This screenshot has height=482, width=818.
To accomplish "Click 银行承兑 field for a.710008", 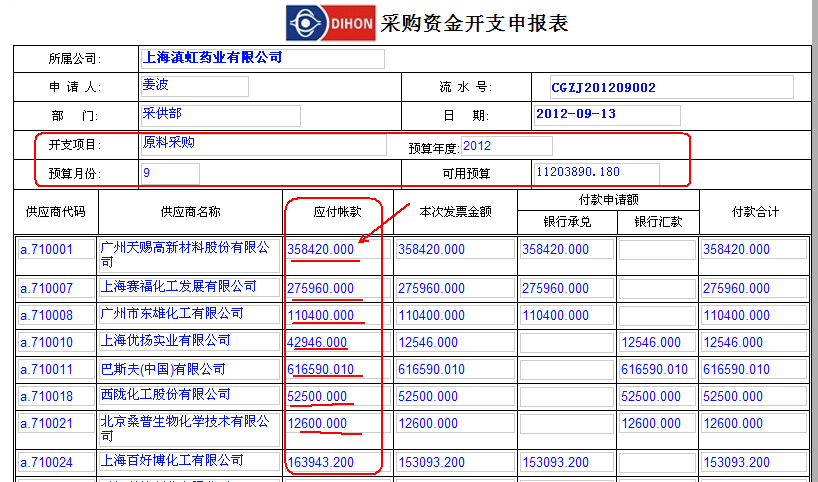I will (567, 316).
